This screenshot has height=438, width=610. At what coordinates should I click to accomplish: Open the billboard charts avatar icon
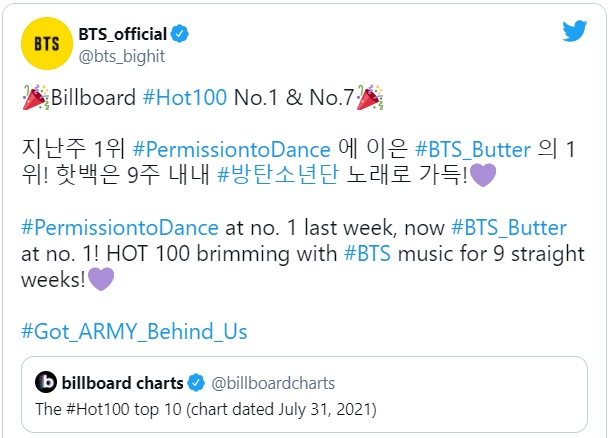46,382
